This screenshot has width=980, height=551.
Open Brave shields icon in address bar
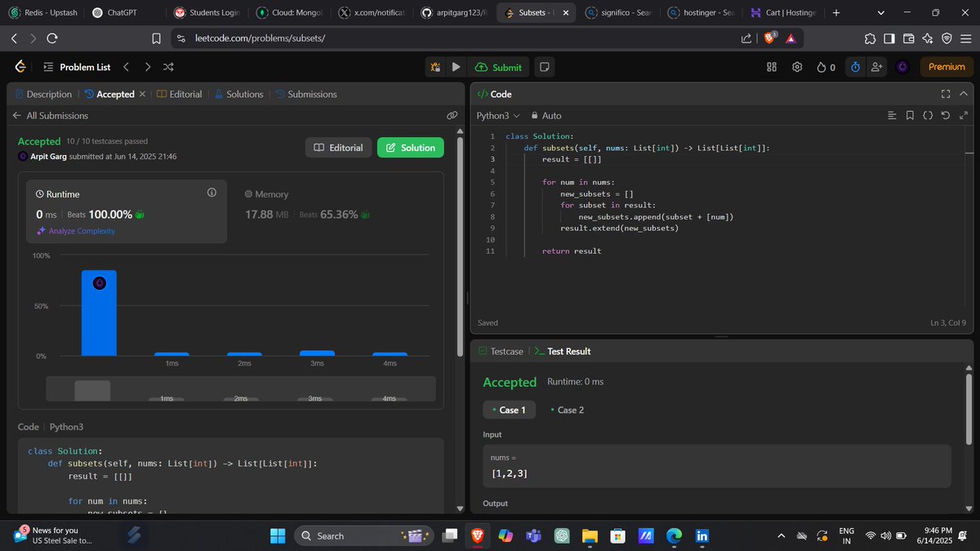point(770,38)
